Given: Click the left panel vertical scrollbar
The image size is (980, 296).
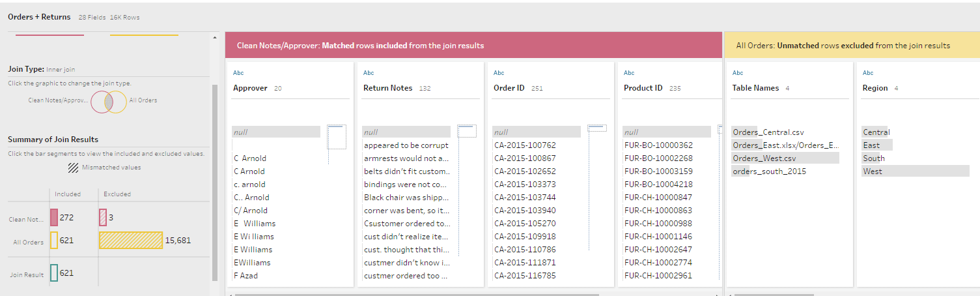Looking at the screenshot, I should tap(215, 183).
